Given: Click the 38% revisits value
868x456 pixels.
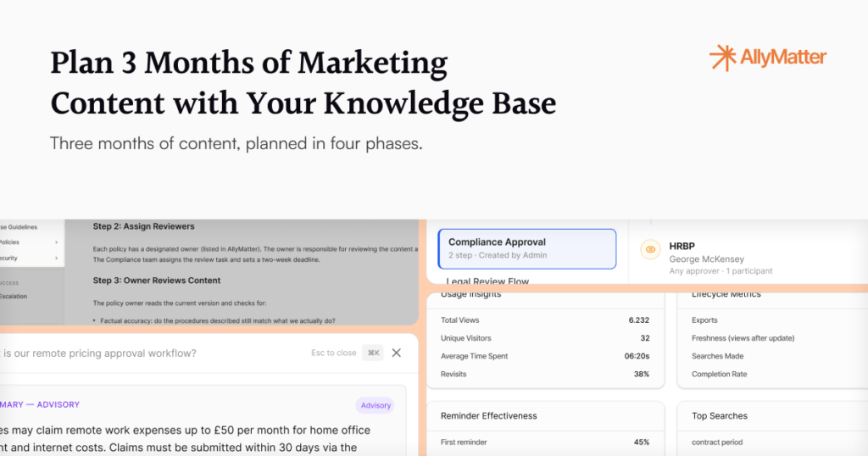Looking at the screenshot, I should [x=642, y=374].
